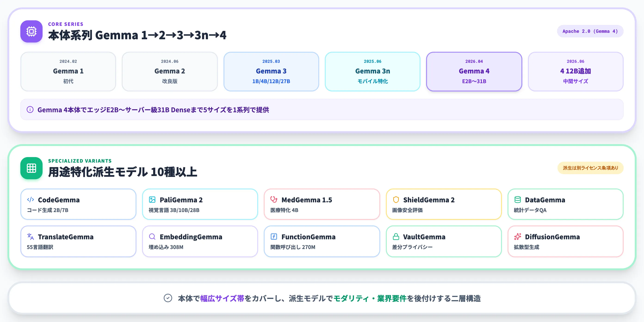This screenshot has height=322, width=644.
Task: Click the 医療特化 4B description
Action: (284, 210)
